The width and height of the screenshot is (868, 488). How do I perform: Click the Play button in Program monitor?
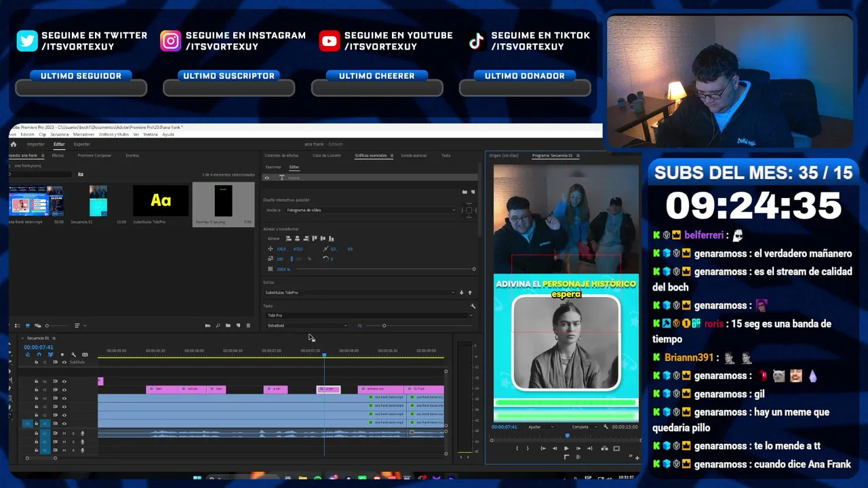(566, 448)
